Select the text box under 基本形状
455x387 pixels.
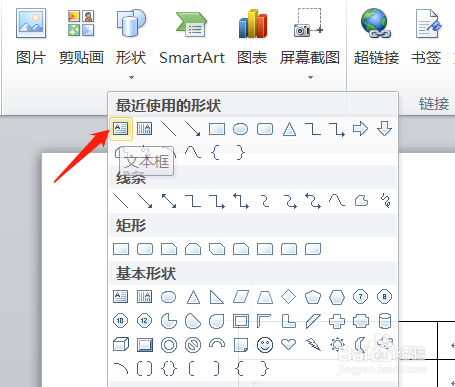click(121, 297)
